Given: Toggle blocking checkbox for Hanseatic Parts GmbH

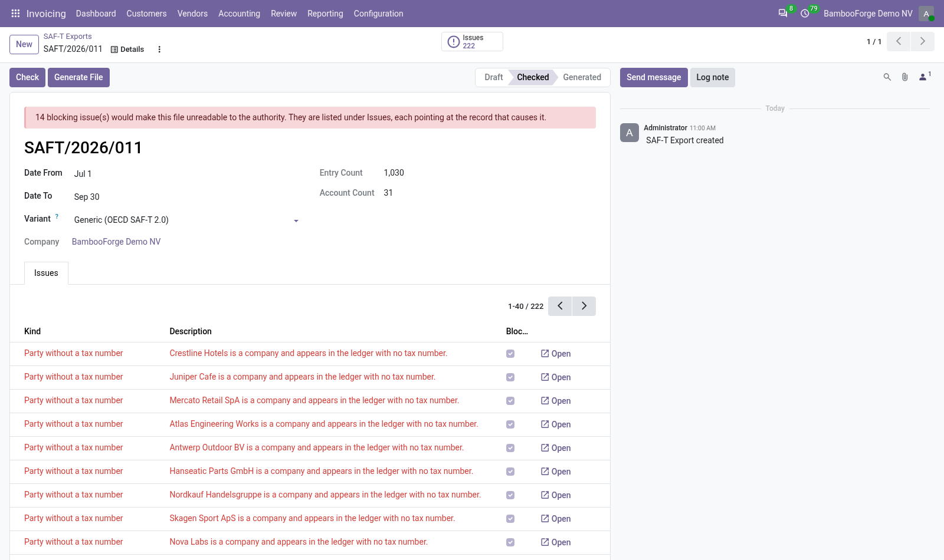Looking at the screenshot, I should [510, 472].
